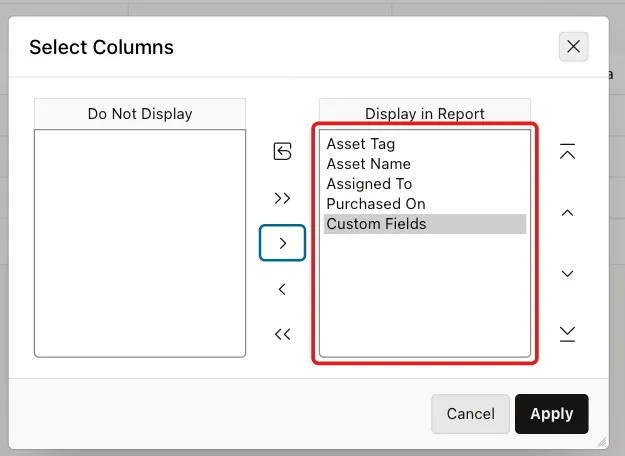Move selected column up one position
Image resolution: width=625 pixels, height=456 pixels.
[x=567, y=213]
